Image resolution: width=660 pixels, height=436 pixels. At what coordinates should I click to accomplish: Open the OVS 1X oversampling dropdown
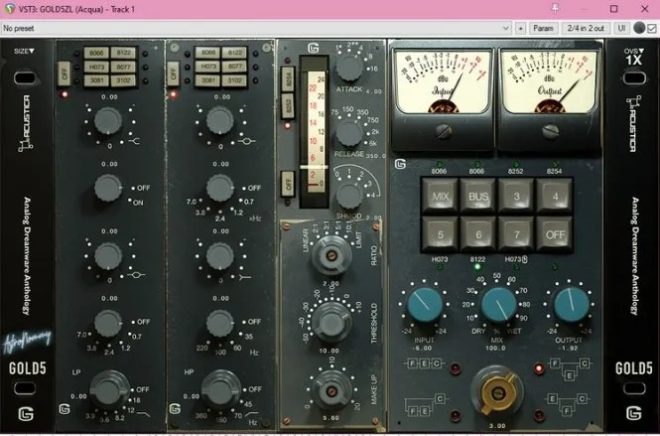point(633,58)
